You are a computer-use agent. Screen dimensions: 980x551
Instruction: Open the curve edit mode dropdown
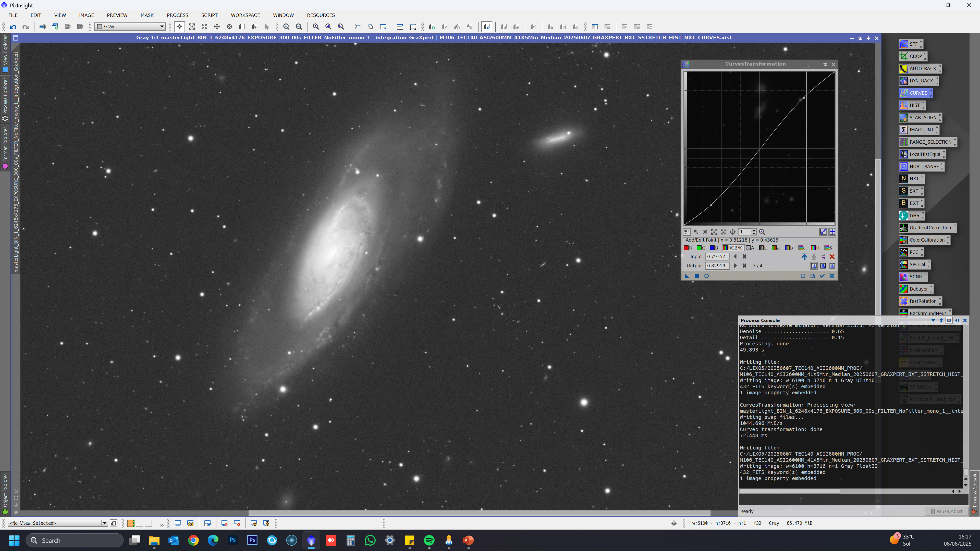687,232
